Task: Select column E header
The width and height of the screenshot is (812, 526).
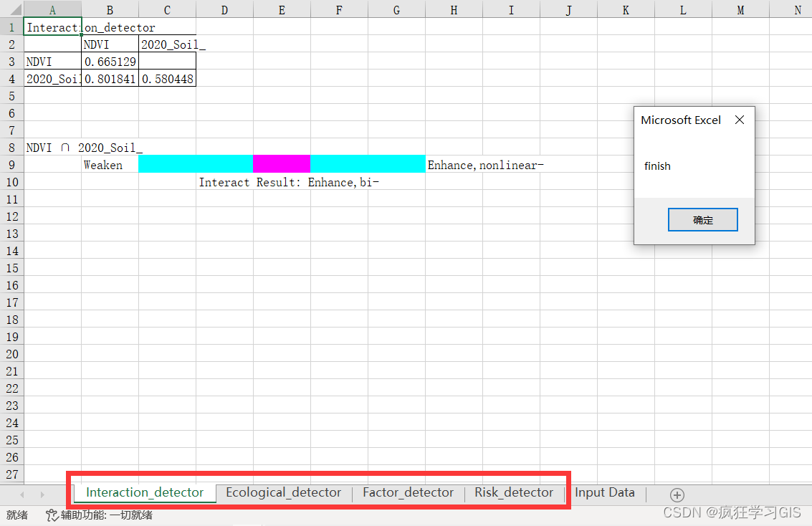Action: 282,10
